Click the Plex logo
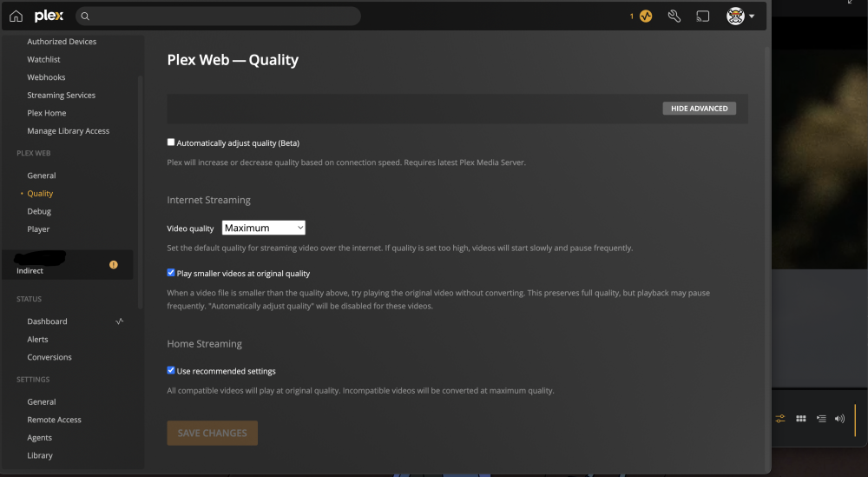This screenshot has height=477, width=868. [49, 16]
